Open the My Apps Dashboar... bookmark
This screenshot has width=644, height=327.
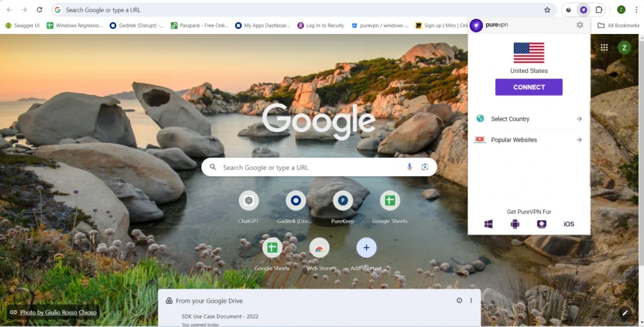(263, 26)
